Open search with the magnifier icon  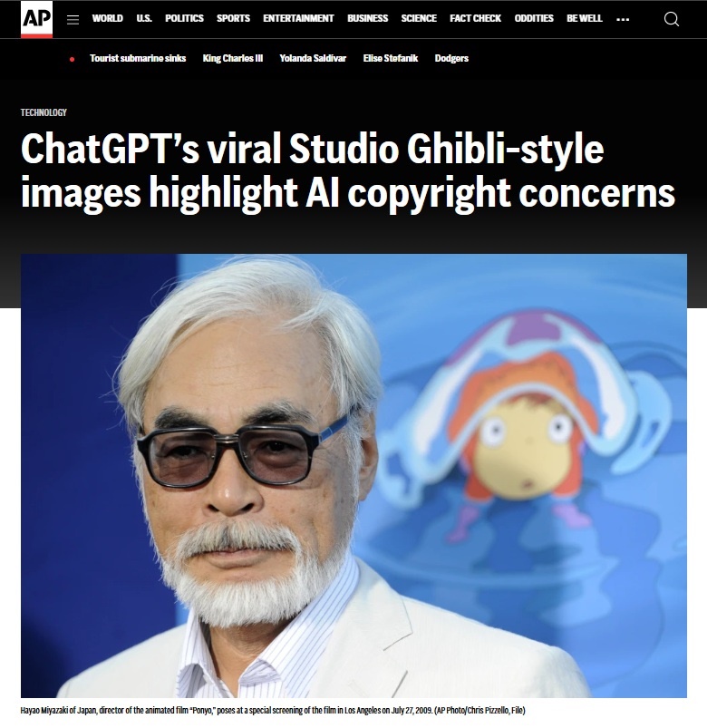pyautogui.click(x=672, y=19)
